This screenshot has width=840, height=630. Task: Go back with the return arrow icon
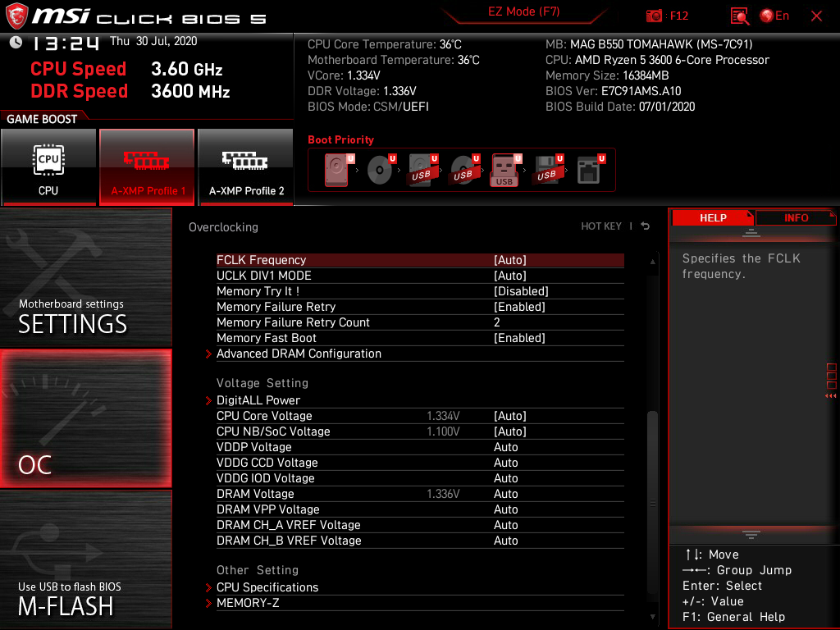(x=646, y=226)
